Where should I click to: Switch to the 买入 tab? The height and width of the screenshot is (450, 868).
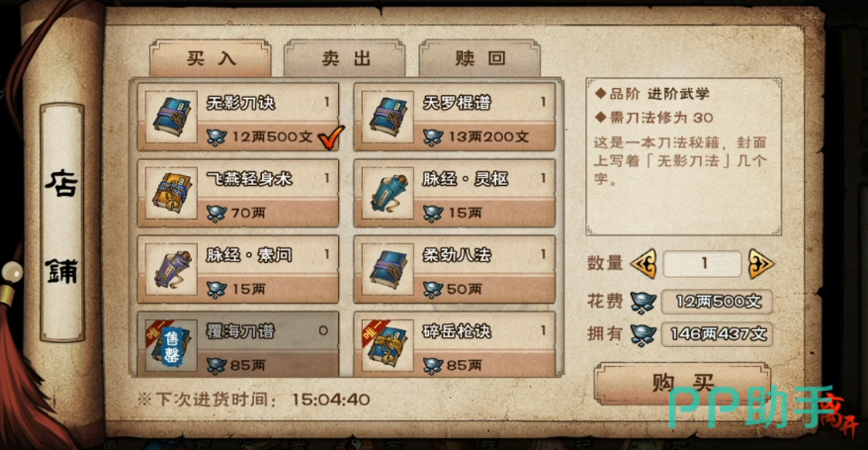(x=211, y=58)
